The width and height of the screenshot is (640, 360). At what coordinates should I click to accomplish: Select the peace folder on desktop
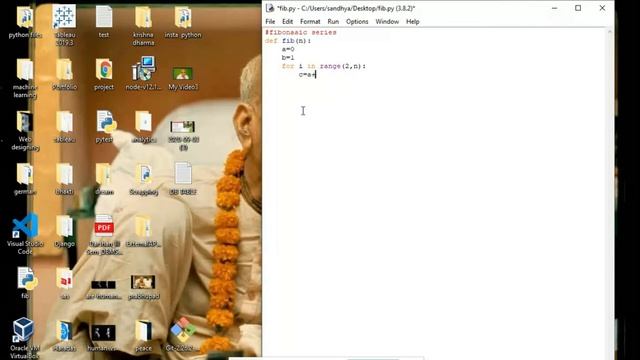coord(143,336)
